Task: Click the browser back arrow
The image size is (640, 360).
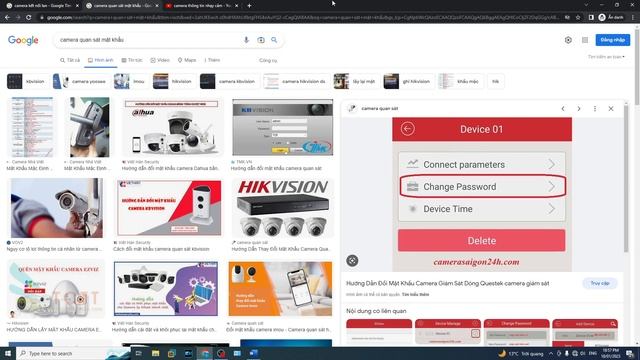Action: click(7, 17)
